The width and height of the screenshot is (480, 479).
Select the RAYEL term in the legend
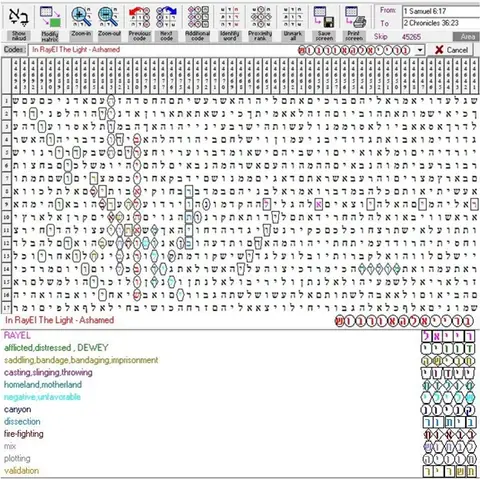click(x=17, y=335)
